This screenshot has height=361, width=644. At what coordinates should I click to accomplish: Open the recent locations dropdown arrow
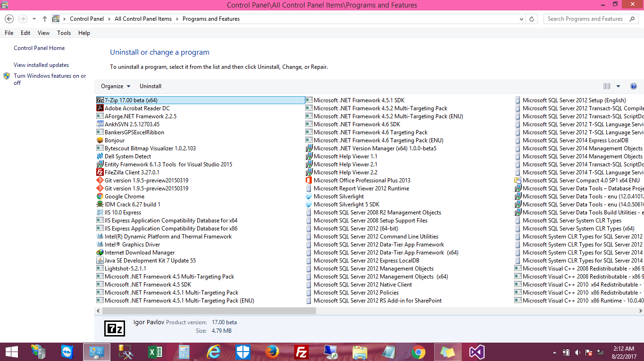pos(34,19)
